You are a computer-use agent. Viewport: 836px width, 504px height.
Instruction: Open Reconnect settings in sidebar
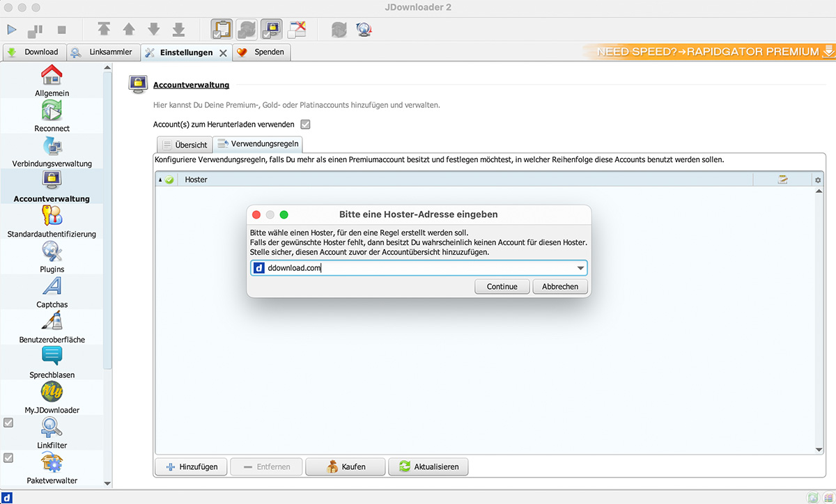pos(52,116)
